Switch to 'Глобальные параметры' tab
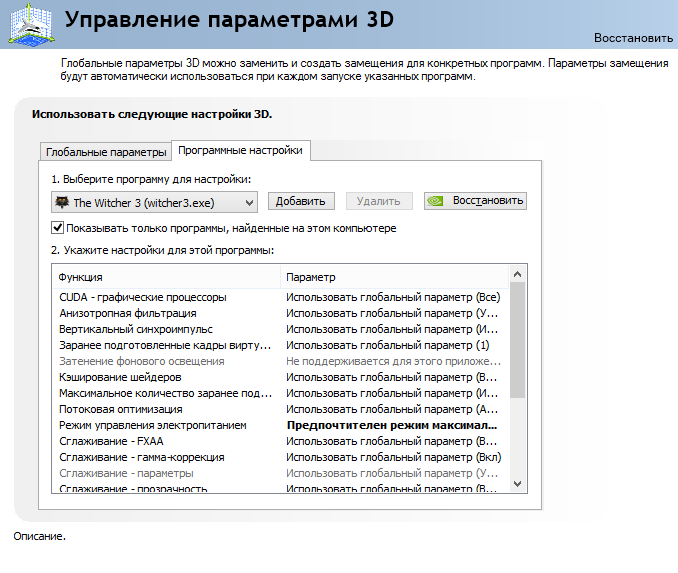The width and height of the screenshot is (678, 573). click(105, 152)
